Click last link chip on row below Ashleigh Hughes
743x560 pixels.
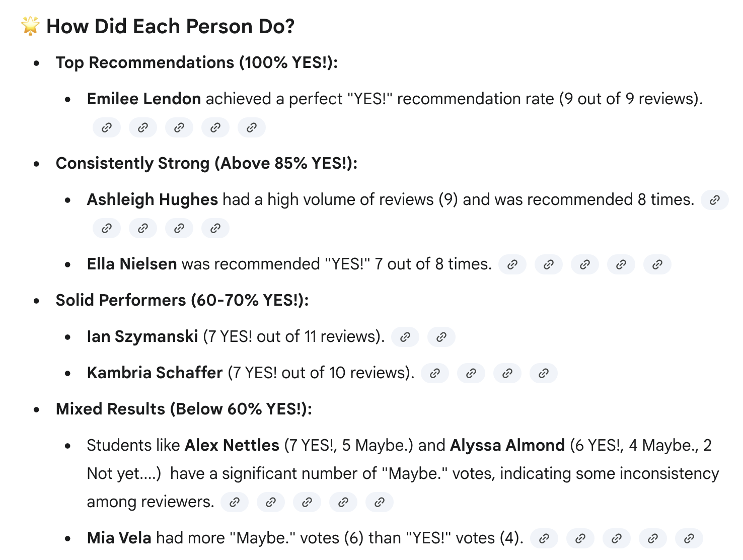pos(215,228)
